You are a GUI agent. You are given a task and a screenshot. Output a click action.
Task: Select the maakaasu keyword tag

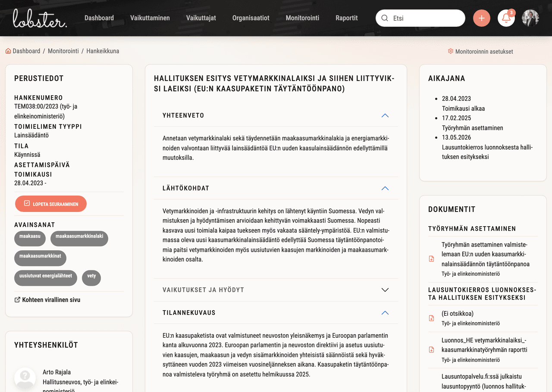pos(30,238)
